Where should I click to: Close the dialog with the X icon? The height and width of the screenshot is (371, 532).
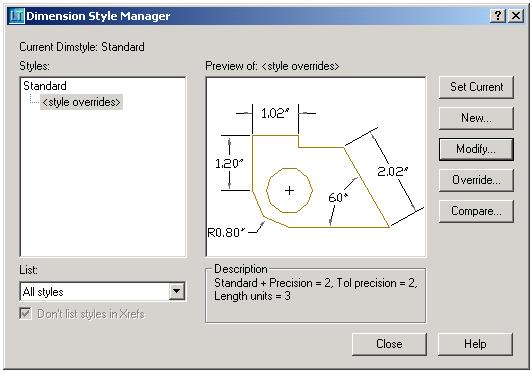click(x=515, y=16)
